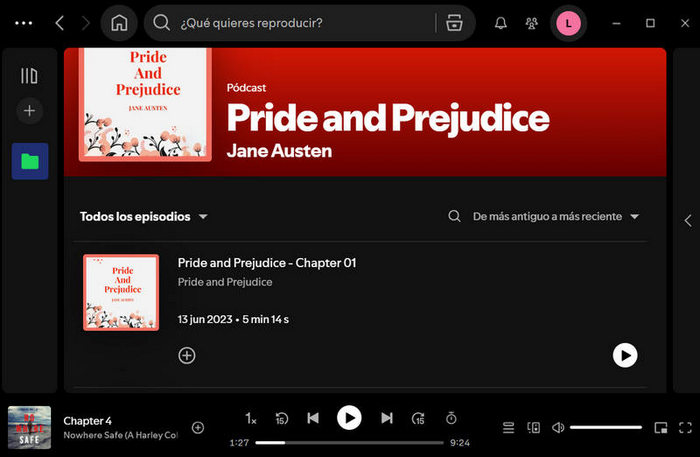Open the sleep timer
Viewport: 700px width, 457px height.
click(451, 418)
